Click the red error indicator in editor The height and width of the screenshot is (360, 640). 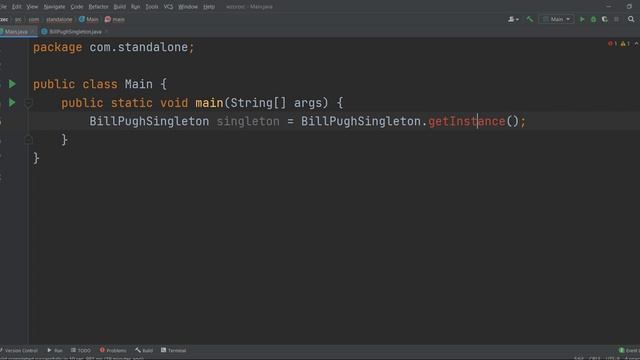point(612,44)
